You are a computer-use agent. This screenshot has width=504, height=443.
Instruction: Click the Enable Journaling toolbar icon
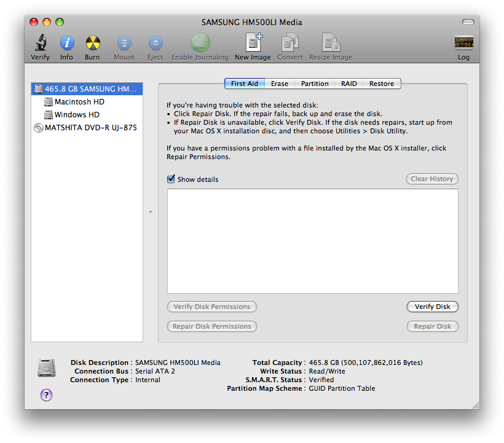point(200,42)
